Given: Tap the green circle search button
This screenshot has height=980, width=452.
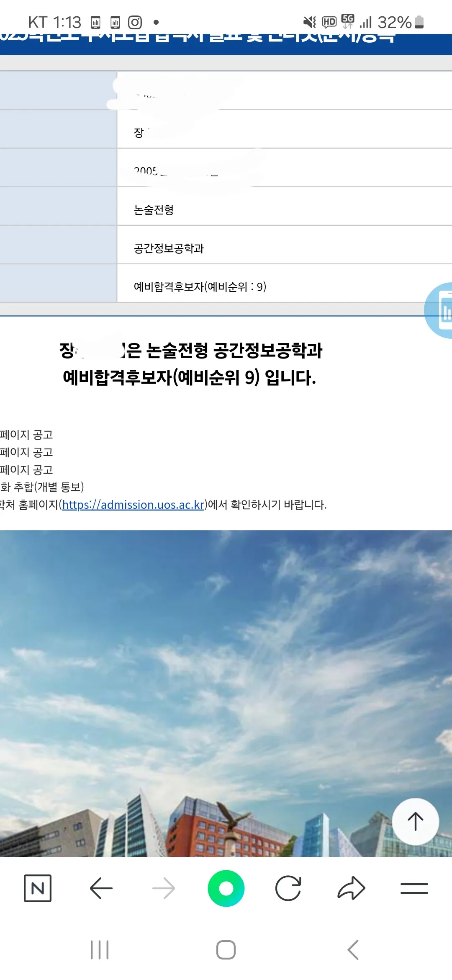Looking at the screenshot, I should (226, 888).
